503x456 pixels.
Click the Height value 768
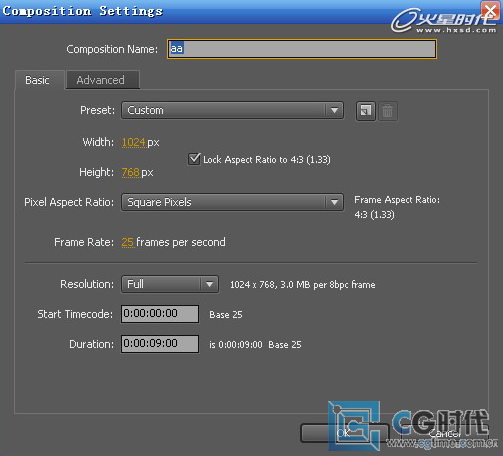[x=131, y=172]
